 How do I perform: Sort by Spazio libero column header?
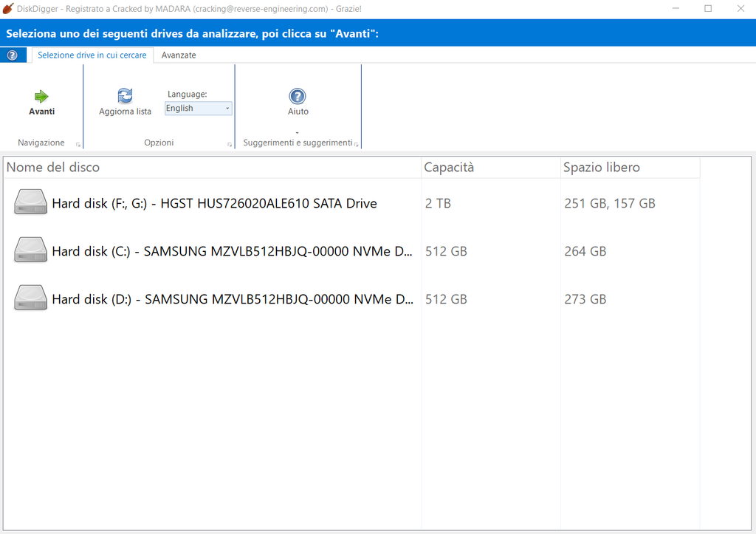pyautogui.click(x=630, y=168)
